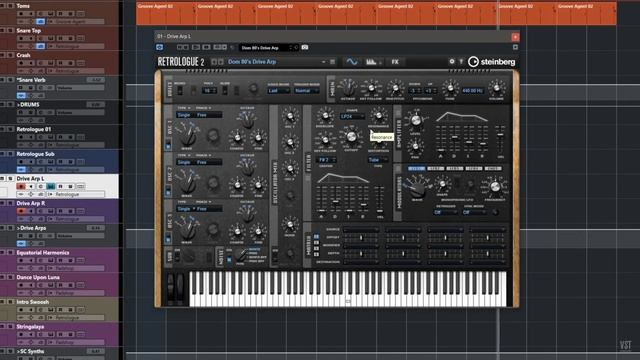The height and width of the screenshot is (360, 640).
Task: Select the Crash track
Action: 23,55
